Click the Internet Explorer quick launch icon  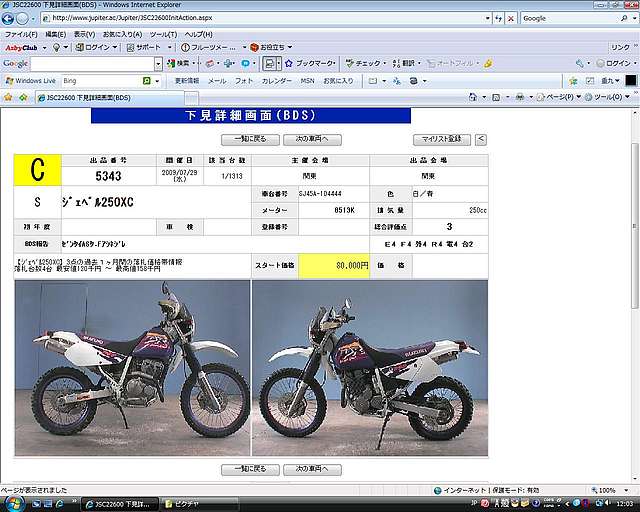[60, 504]
